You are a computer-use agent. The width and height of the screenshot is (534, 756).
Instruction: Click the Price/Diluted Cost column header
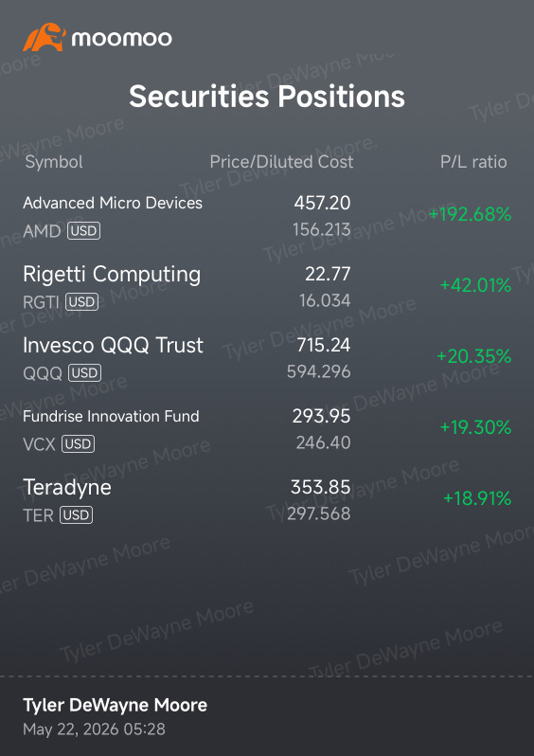281,162
